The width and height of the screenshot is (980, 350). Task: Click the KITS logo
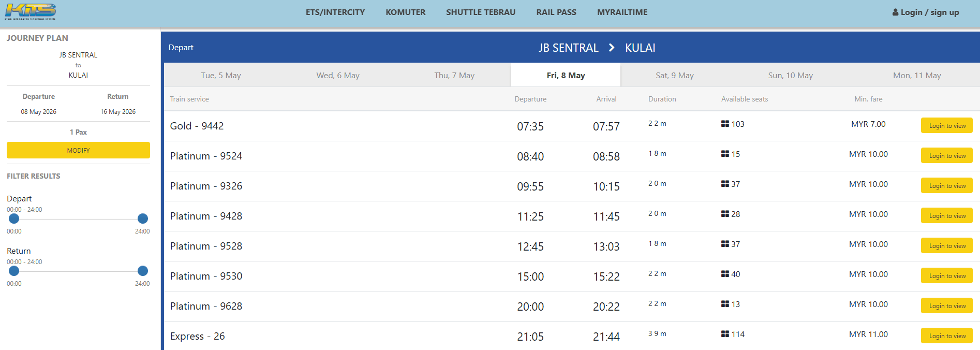(x=31, y=11)
